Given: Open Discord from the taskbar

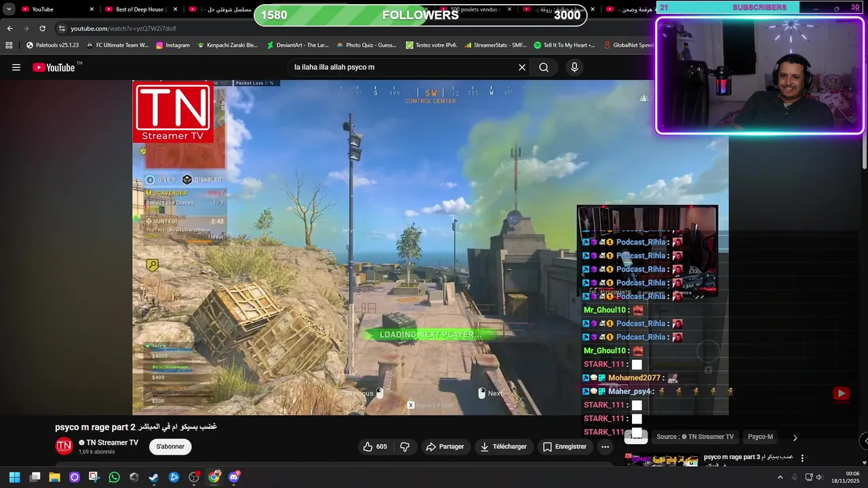Looking at the screenshot, I should [234, 477].
